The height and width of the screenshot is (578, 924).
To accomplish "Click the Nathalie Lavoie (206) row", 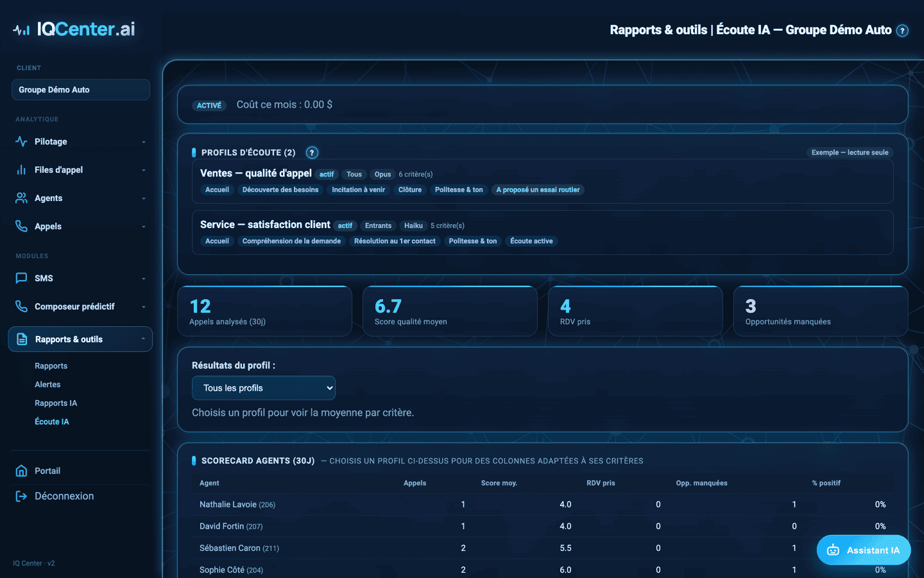I will pyautogui.click(x=542, y=505).
